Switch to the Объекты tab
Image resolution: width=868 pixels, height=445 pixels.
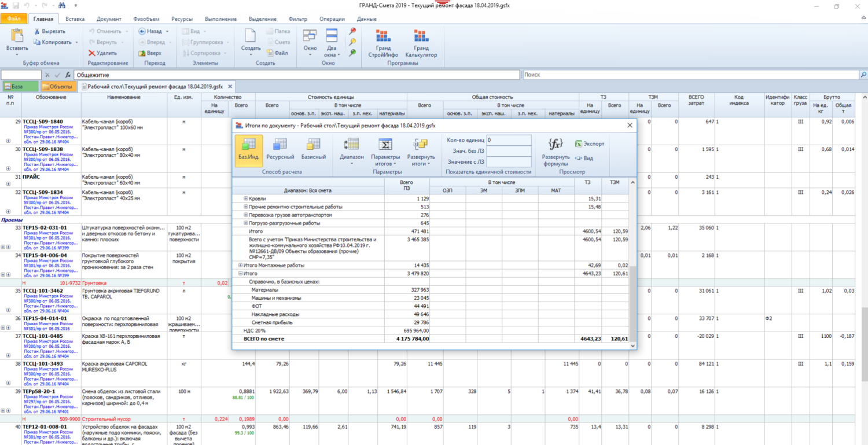[58, 87]
